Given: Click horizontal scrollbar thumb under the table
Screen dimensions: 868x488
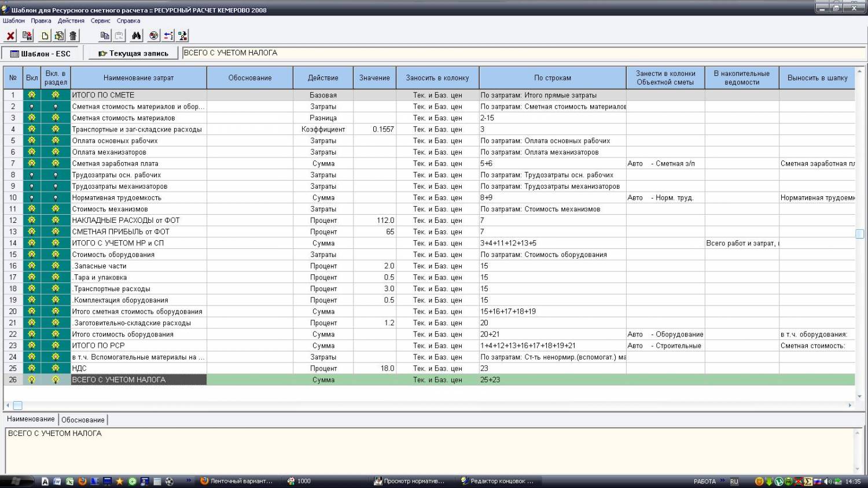Looking at the screenshot, I should [18, 405].
